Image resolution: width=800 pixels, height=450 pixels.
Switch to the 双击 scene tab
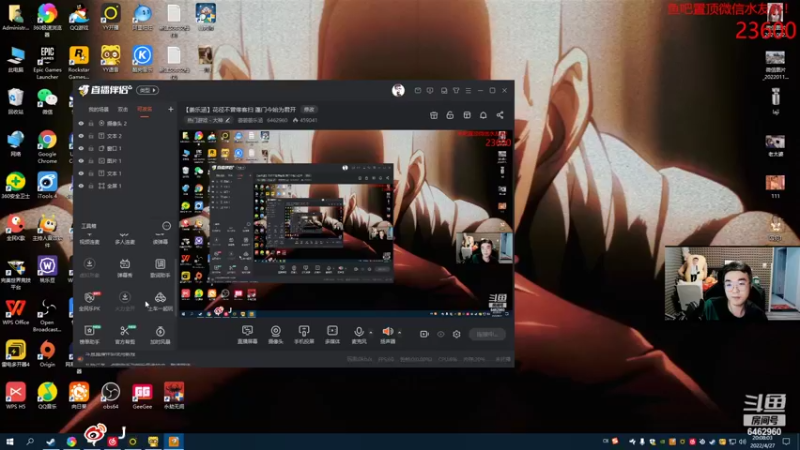pos(123,109)
